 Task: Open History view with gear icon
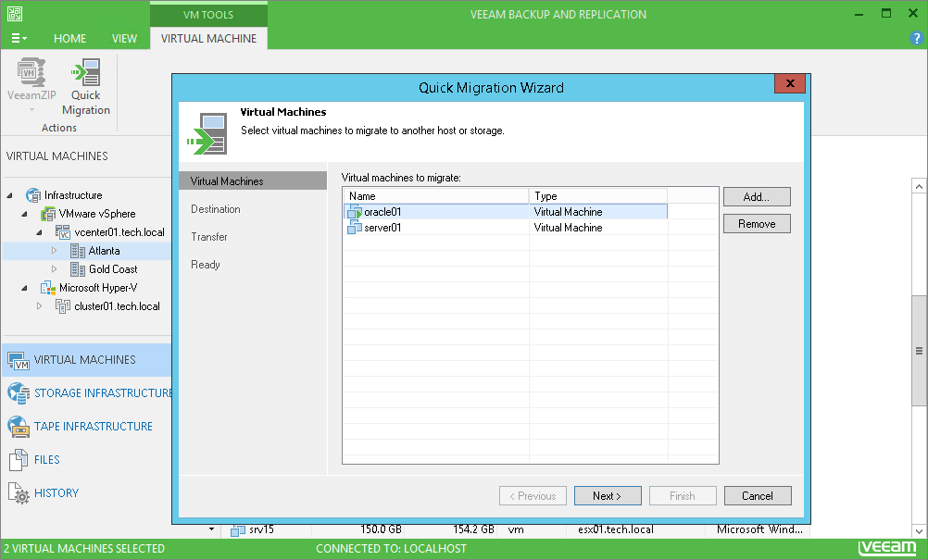tap(19, 493)
